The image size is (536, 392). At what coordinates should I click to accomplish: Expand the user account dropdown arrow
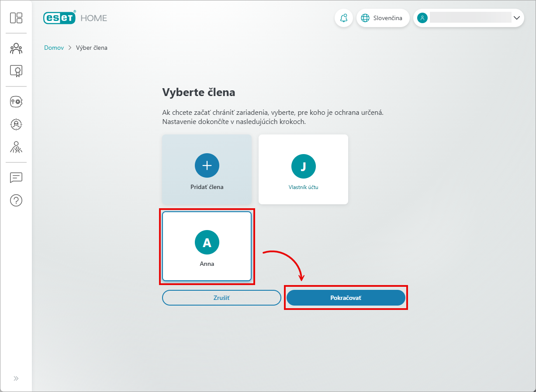pos(516,18)
